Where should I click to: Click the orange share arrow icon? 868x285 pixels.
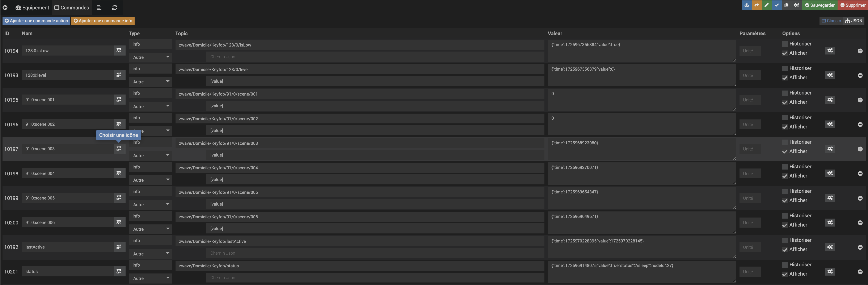point(757,5)
